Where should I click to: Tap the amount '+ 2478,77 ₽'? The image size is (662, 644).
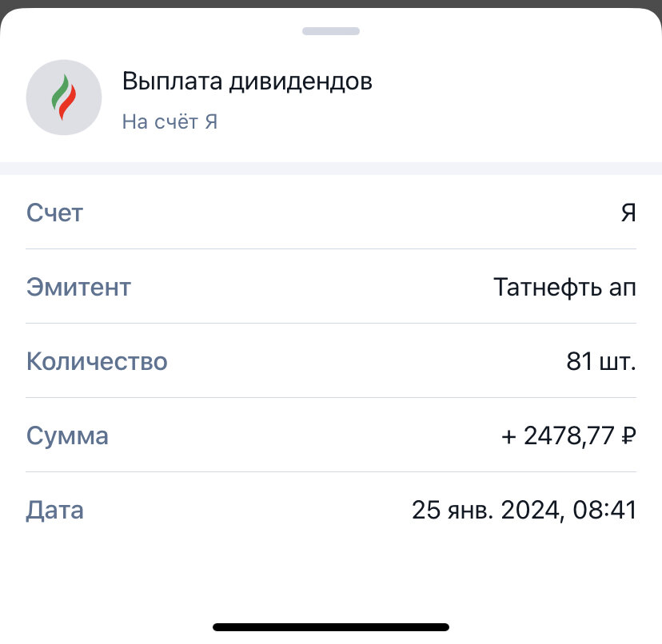(x=565, y=435)
